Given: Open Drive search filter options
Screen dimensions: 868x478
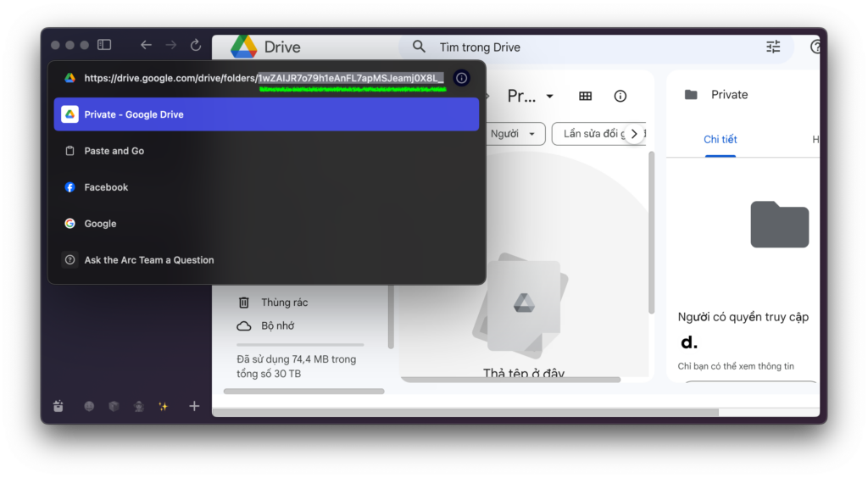Looking at the screenshot, I should (x=773, y=47).
